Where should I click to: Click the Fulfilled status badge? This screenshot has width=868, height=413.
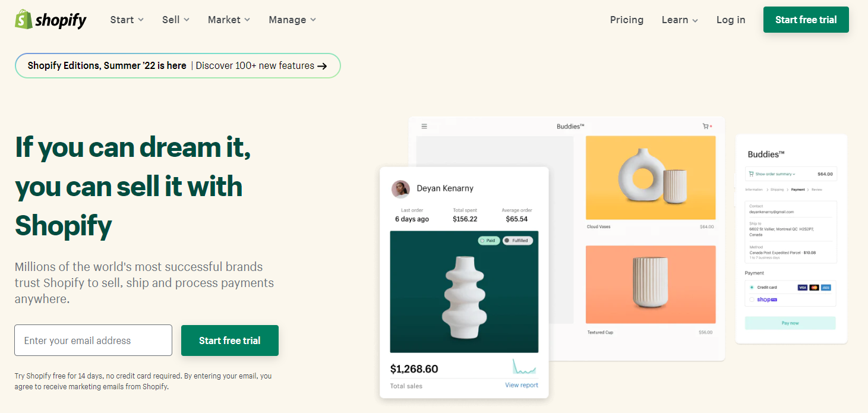[x=517, y=241]
